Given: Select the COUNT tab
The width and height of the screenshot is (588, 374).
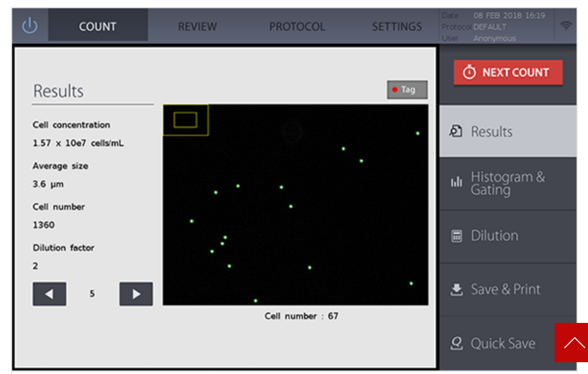Looking at the screenshot, I should tap(98, 27).
